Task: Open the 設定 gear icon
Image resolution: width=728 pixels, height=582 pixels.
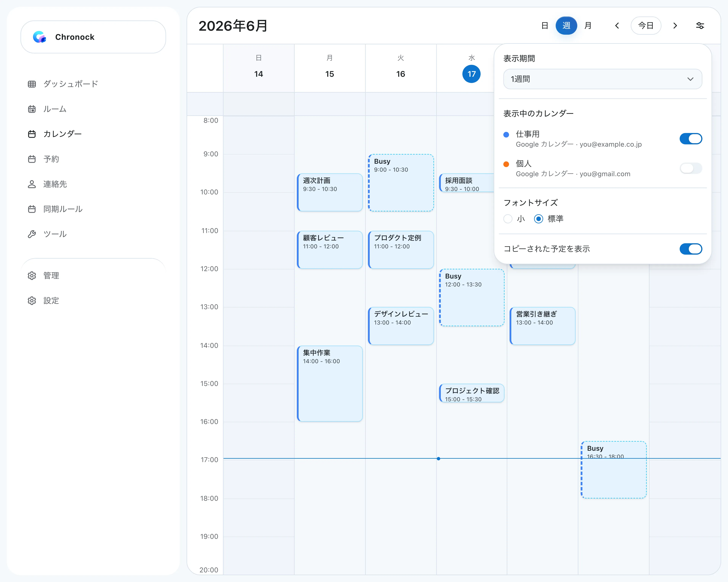Action: tap(32, 301)
